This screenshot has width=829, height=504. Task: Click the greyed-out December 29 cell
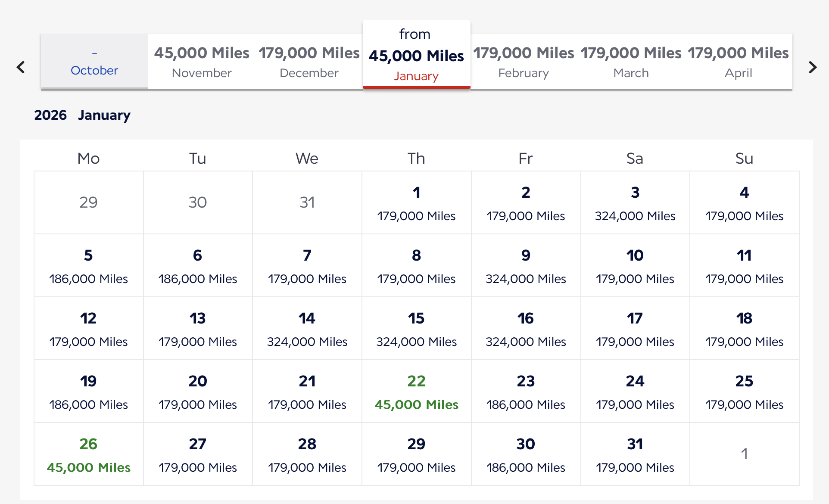88,202
